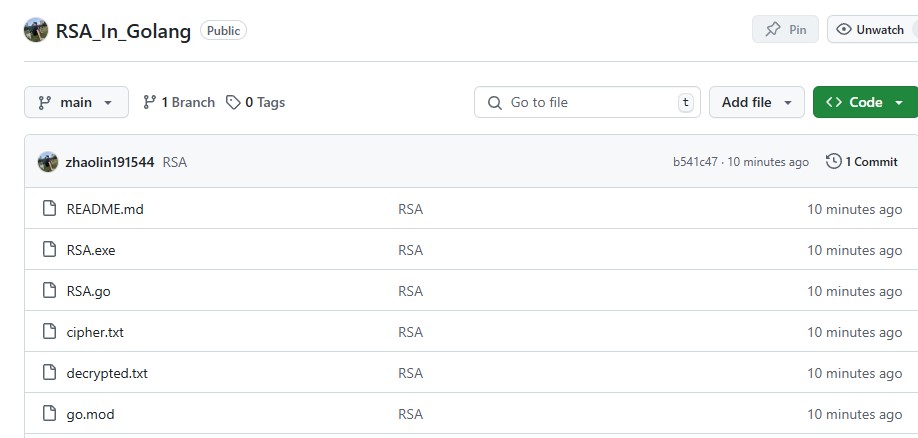Click the file icon beside cipher.txt
The width and height of the screenshot is (918, 438).
[49, 332]
